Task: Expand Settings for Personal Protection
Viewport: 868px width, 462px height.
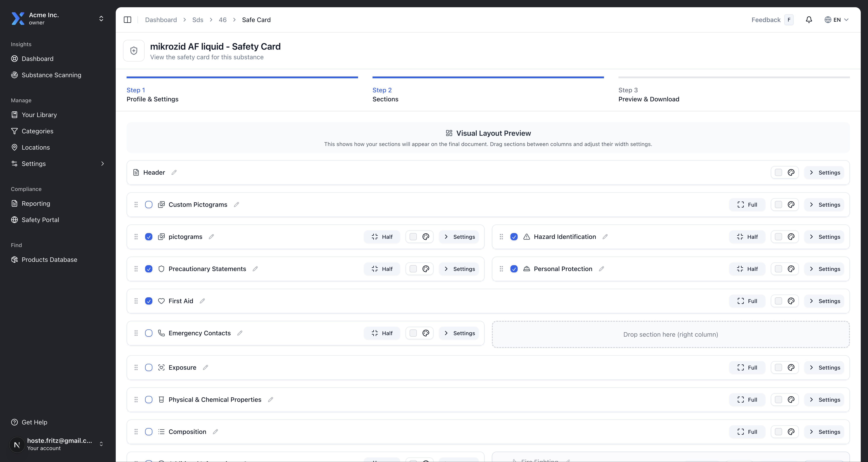Action: [x=824, y=269]
